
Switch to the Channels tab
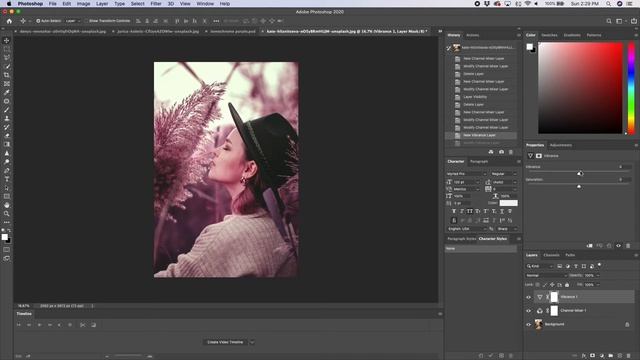[551, 255]
